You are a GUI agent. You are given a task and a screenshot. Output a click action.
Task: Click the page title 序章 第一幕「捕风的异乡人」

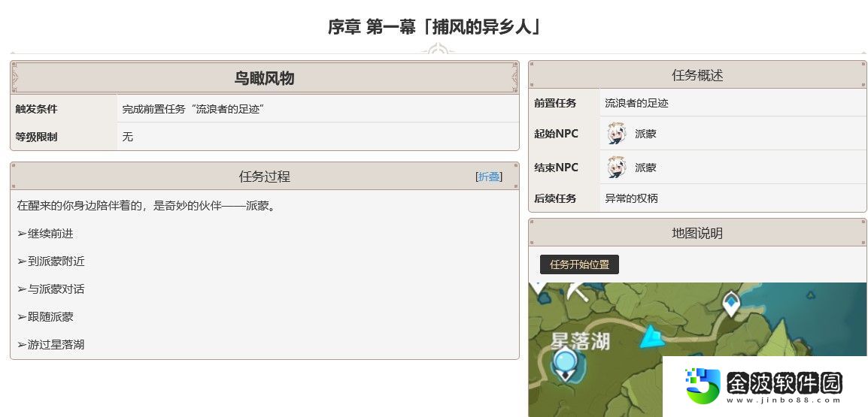434,27
